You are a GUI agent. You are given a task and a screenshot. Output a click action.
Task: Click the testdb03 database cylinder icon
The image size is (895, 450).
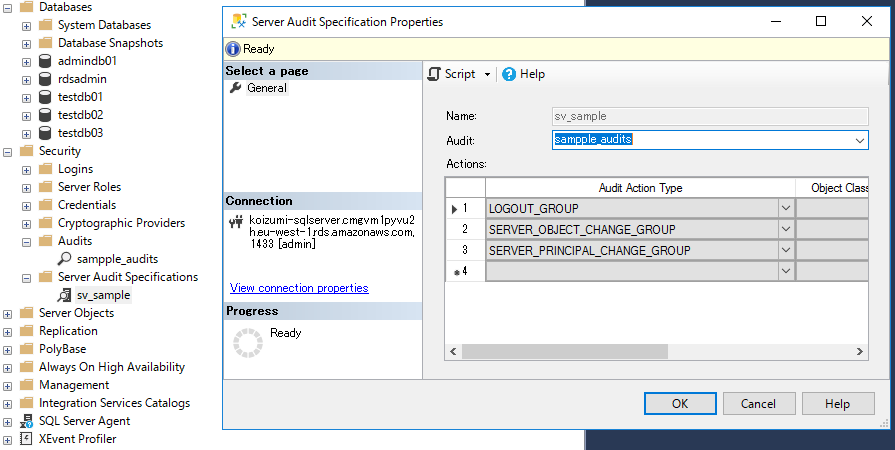pos(45,133)
